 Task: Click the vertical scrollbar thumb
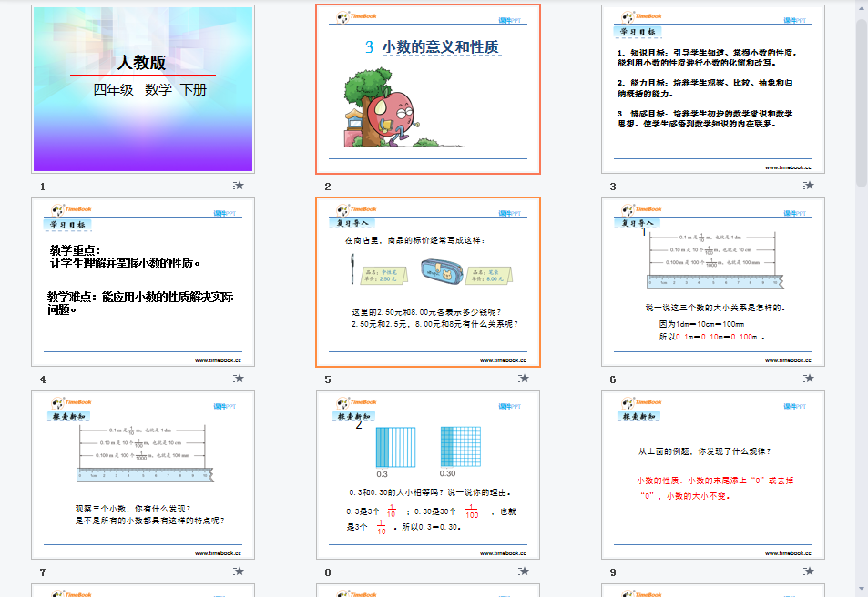point(861,100)
